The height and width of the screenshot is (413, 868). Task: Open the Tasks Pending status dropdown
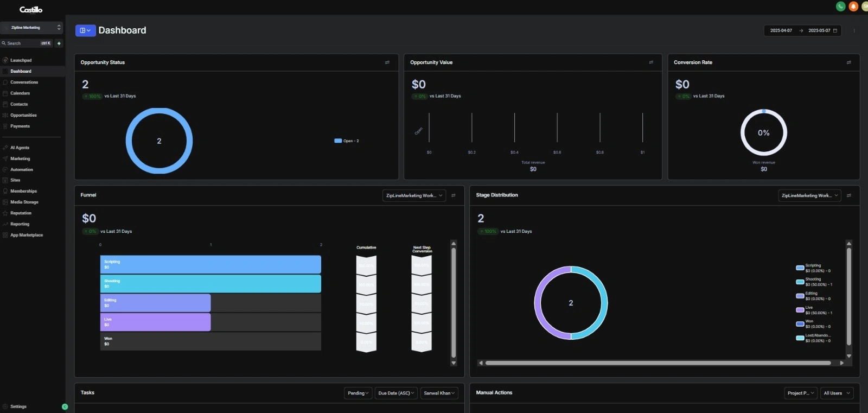358,393
